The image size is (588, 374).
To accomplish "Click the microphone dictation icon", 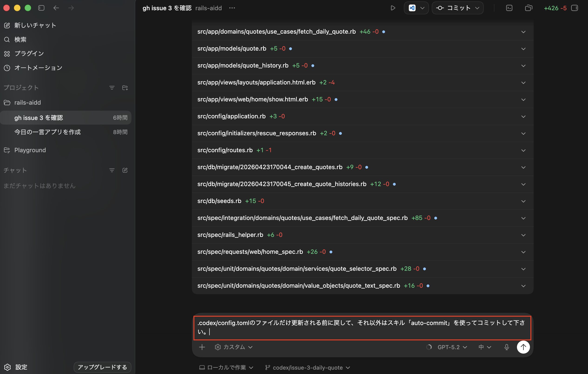I will 506,347.
